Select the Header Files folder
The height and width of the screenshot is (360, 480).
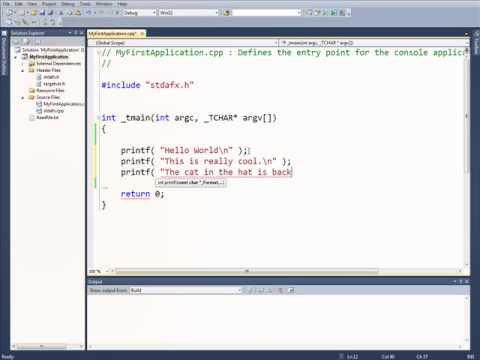pos(45,70)
